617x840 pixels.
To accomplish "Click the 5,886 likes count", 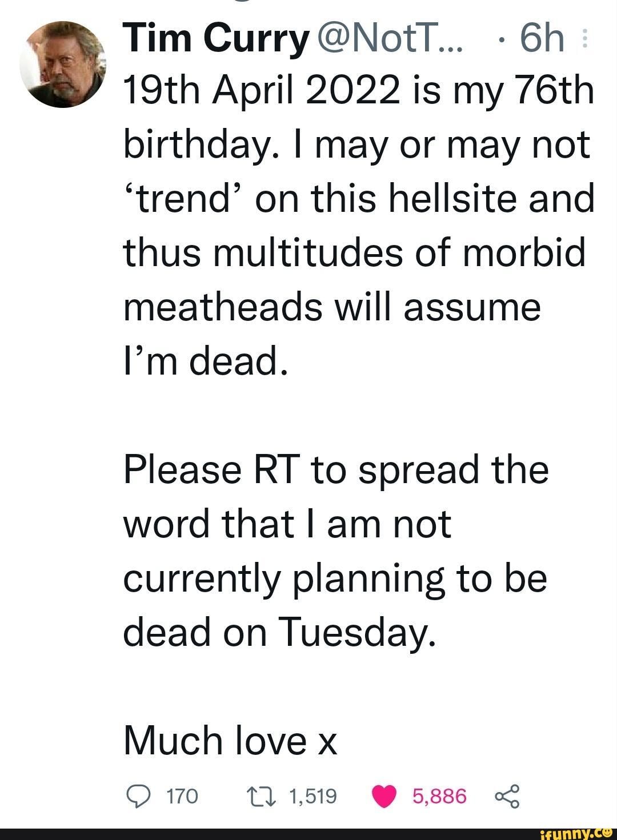I will (x=439, y=796).
